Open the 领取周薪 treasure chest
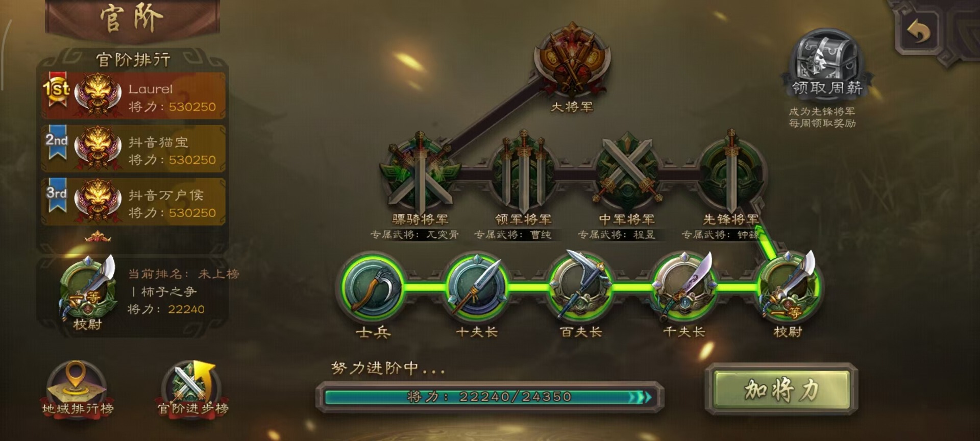980x441 pixels. coord(827,61)
